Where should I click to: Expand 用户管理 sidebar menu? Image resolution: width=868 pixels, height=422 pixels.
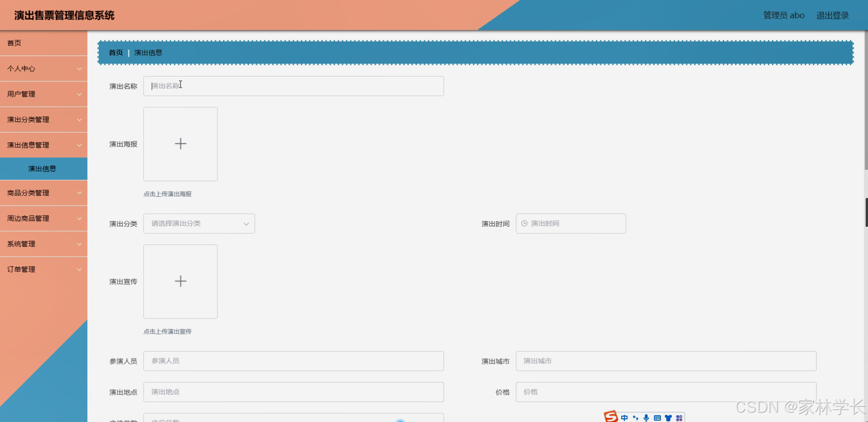point(44,94)
